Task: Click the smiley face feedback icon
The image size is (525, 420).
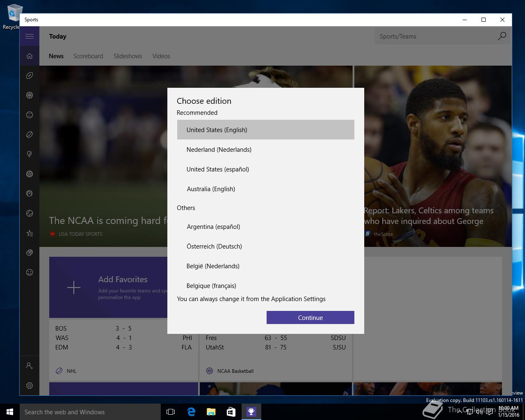Action: [x=30, y=272]
